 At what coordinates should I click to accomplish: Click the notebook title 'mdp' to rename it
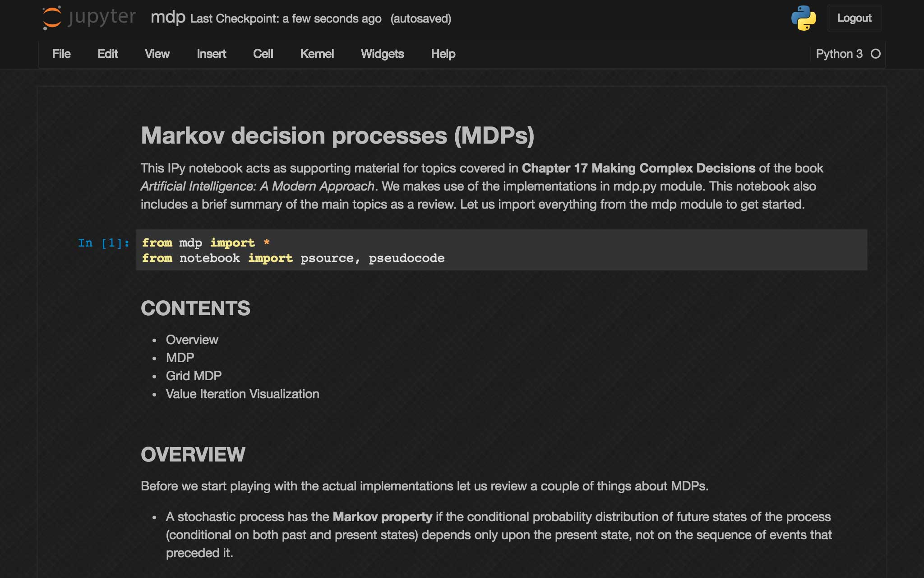point(167,18)
